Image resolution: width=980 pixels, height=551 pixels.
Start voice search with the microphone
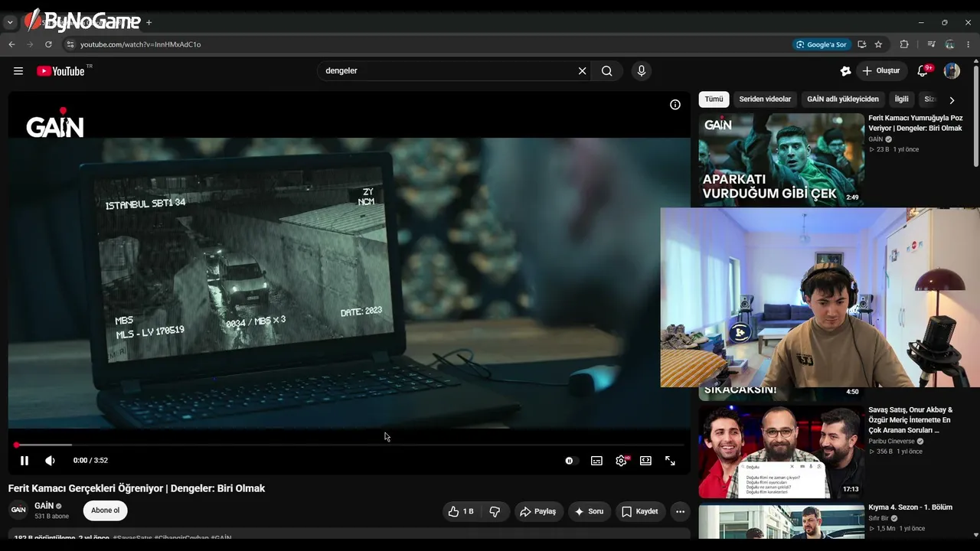[642, 71]
